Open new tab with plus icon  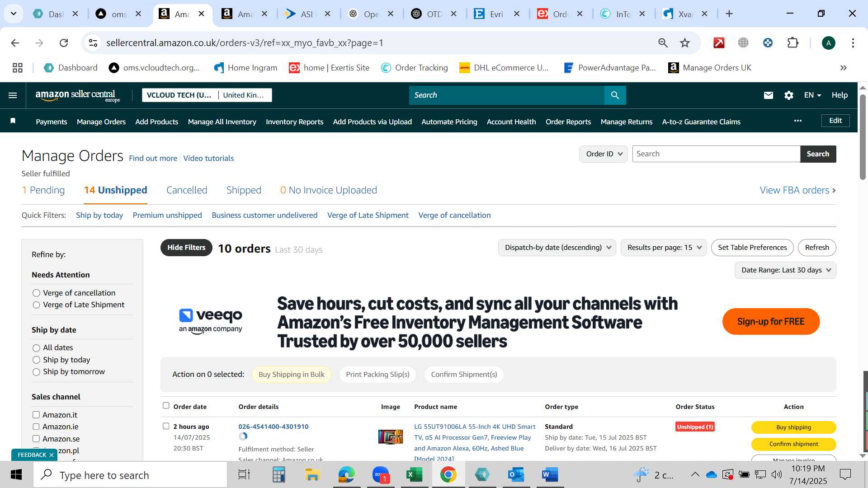(729, 14)
